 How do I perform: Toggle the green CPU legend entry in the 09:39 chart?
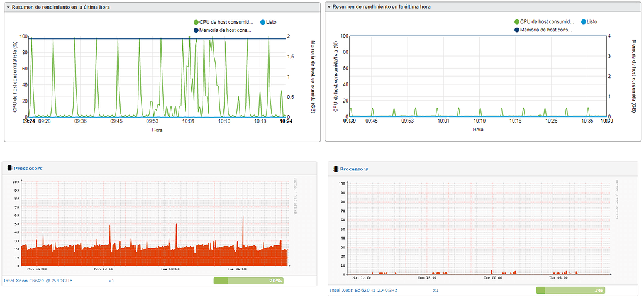(x=543, y=22)
